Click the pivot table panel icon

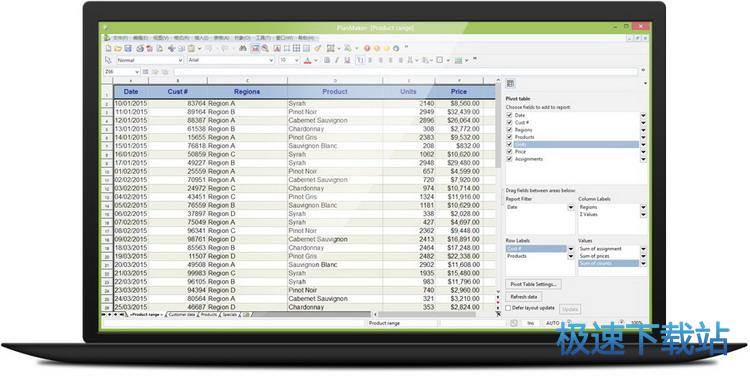(510, 83)
